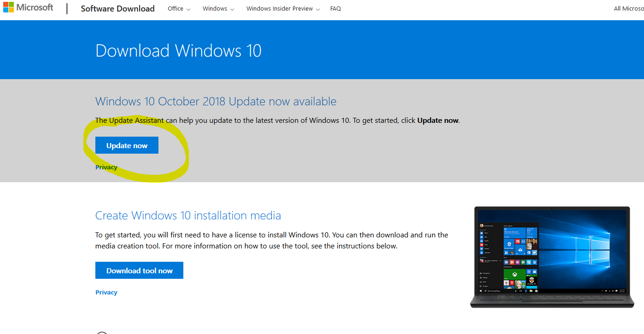Screen dimensions: 644x334
Task: Click Download tool now
Action: (x=139, y=270)
